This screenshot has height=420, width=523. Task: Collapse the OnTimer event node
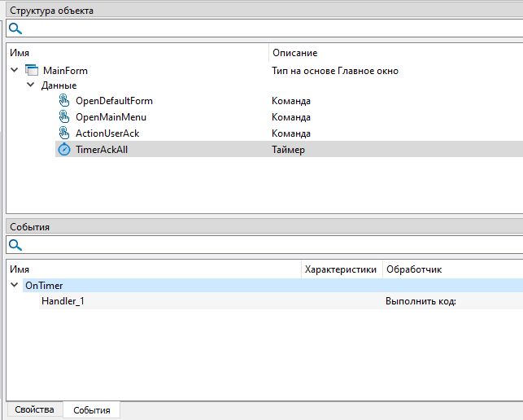pyautogui.click(x=15, y=286)
